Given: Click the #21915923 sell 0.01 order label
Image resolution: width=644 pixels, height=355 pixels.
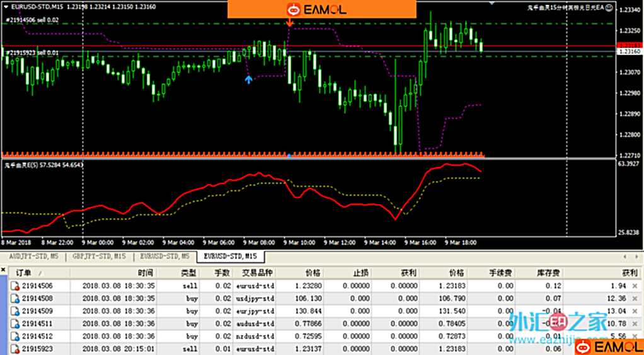Looking at the screenshot, I should [x=32, y=52].
